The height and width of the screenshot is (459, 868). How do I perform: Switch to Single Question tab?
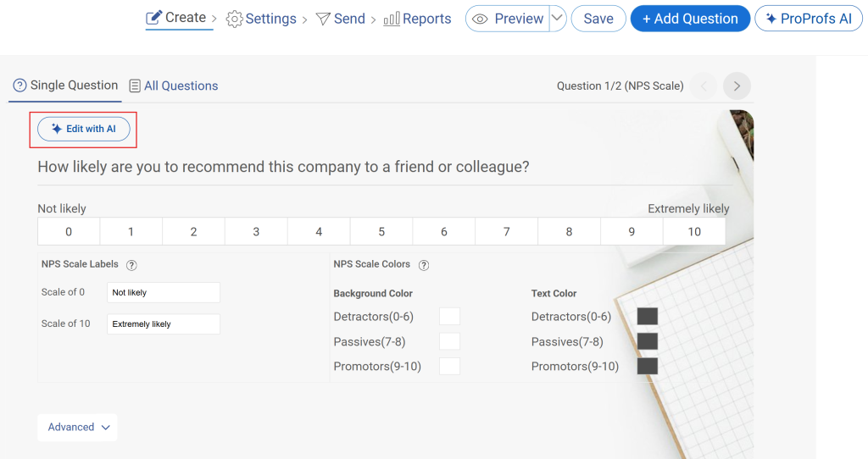(x=65, y=86)
